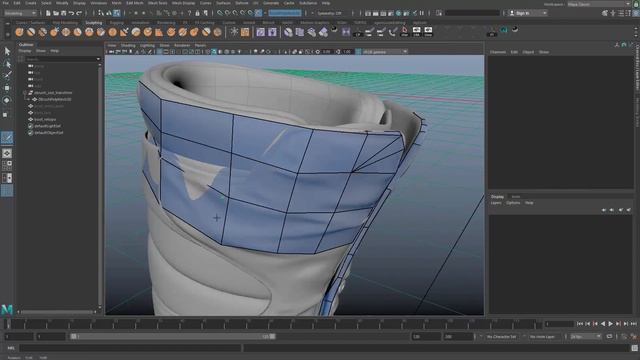This screenshot has height=360, width=640.
Task: Open the Script Editor icon at bottom right
Action: click(635, 348)
